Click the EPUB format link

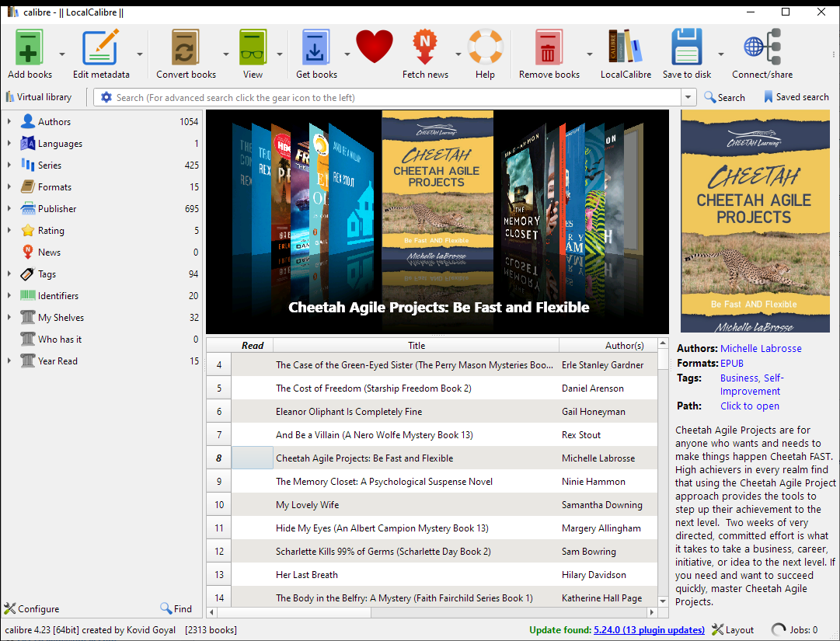732,363
